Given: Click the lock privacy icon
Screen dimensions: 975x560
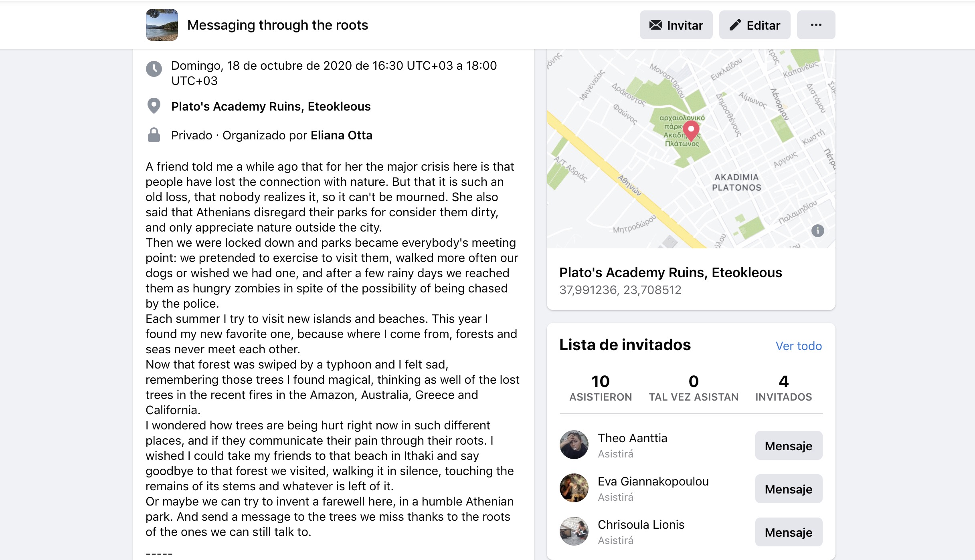Looking at the screenshot, I should click(x=154, y=135).
